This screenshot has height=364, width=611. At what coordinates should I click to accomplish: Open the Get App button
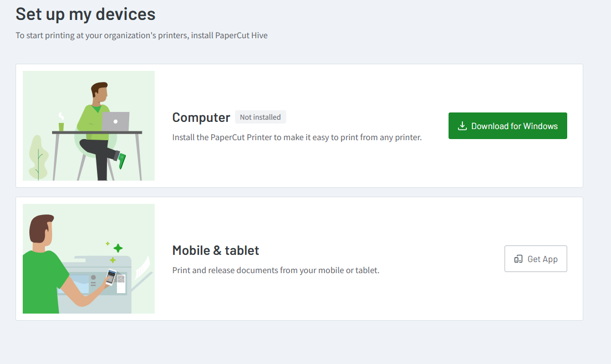click(536, 259)
